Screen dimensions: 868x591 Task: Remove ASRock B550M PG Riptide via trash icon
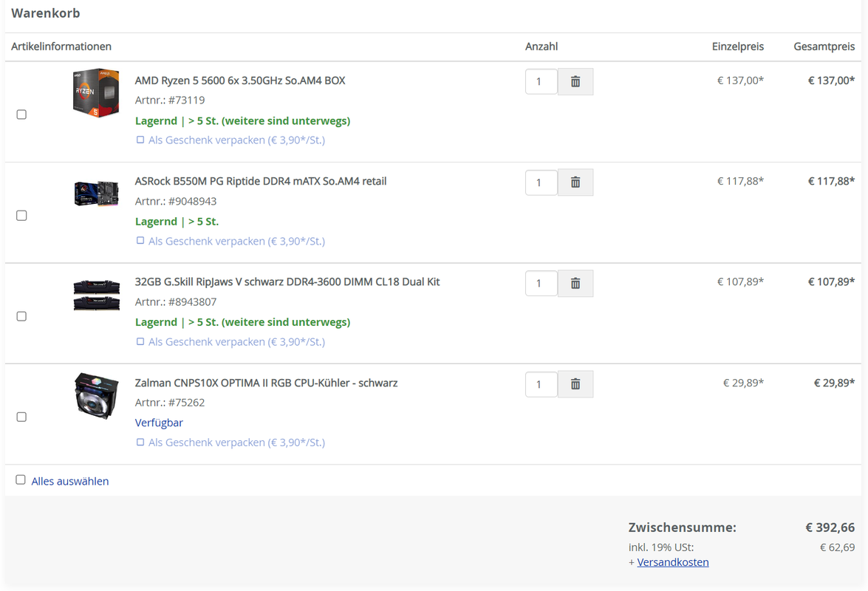pyautogui.click(x=575, y=182)
